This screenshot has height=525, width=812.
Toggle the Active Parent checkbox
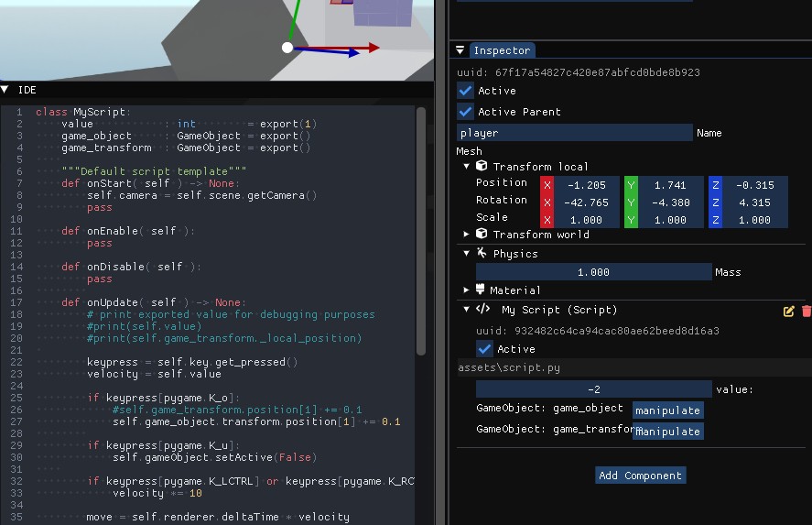(466, 112)
